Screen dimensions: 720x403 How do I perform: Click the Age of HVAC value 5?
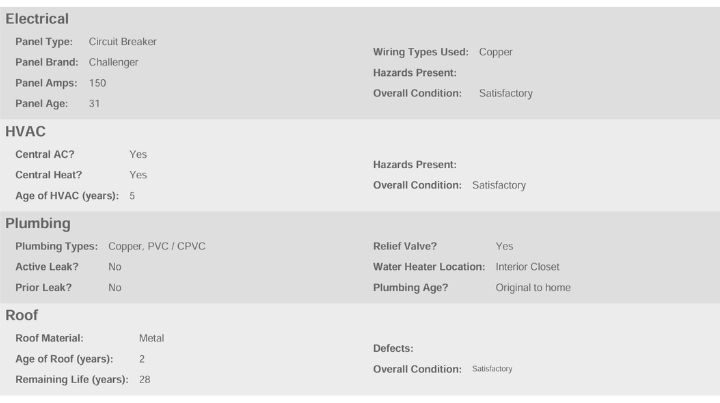(132, 195)
